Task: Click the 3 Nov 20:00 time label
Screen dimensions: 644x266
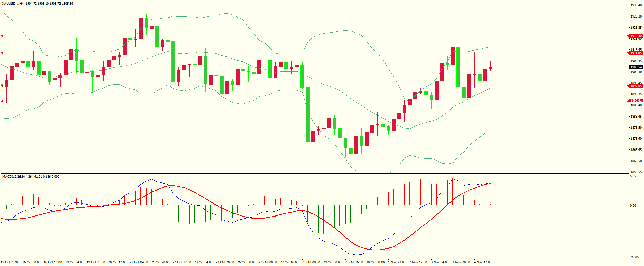Action: coord(461,262)
